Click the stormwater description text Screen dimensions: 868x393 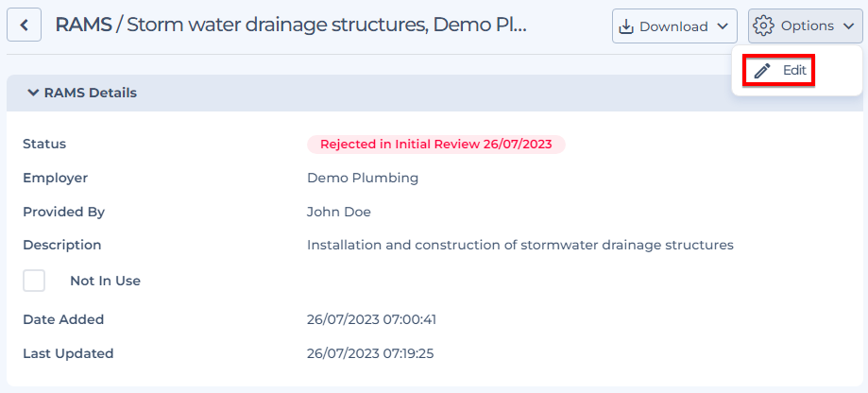520,245
